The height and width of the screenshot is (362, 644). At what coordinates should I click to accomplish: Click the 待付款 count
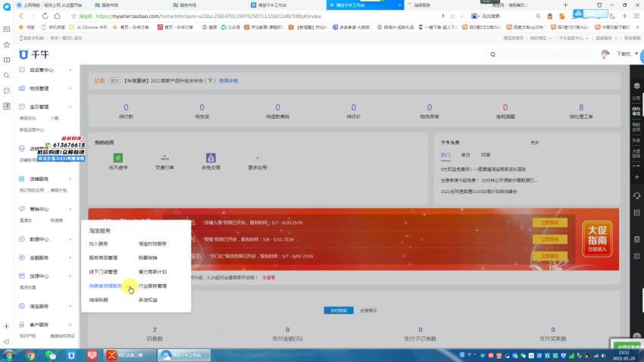[126, 107]
